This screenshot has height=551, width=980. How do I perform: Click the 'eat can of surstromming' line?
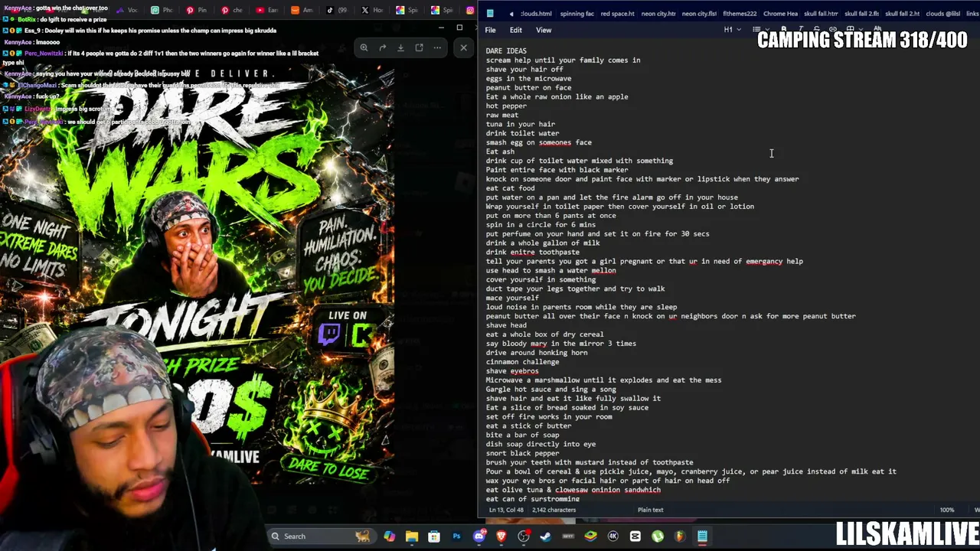pyautogui.click(x=532, y=499)
